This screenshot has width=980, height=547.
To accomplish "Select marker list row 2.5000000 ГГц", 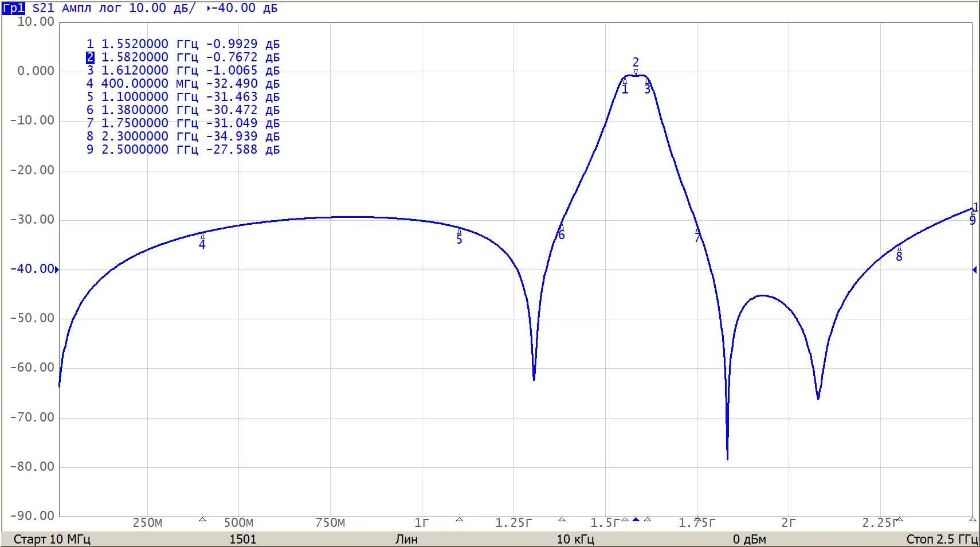I will (183, 150).
